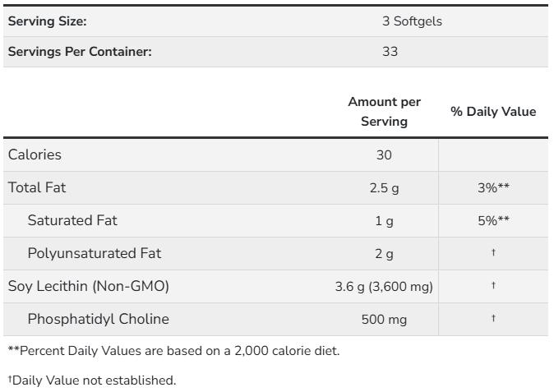Screen dimensions: 554x392
Task: Click the 3%** daily value cell
Action: 493,188
